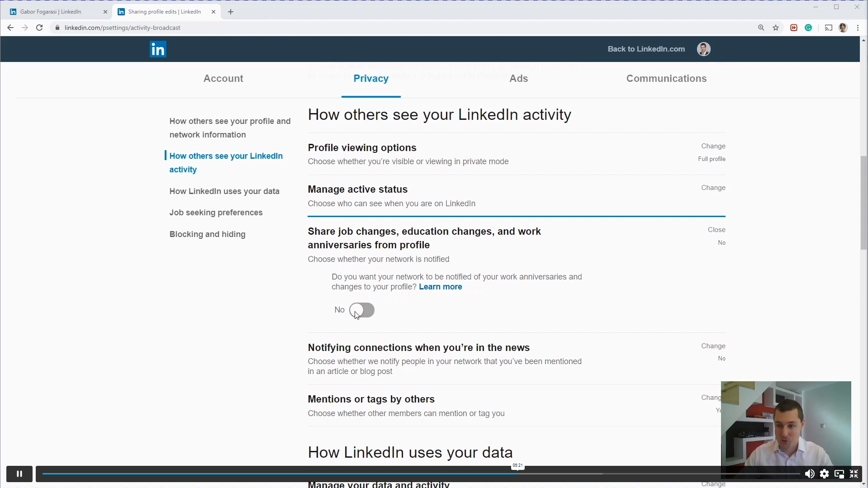Expand Notifying connections setting with Change
Image resolution: width=868 pixels, height=488 pixels.
[713, 346]
